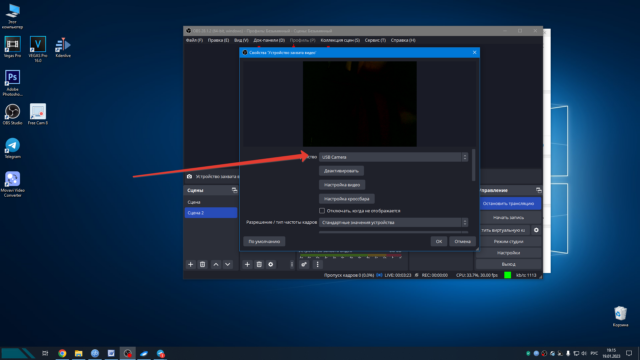Open File Explorer from taskbar
Image resolution: width=640 pixels, height=360 pixels.
78,353
